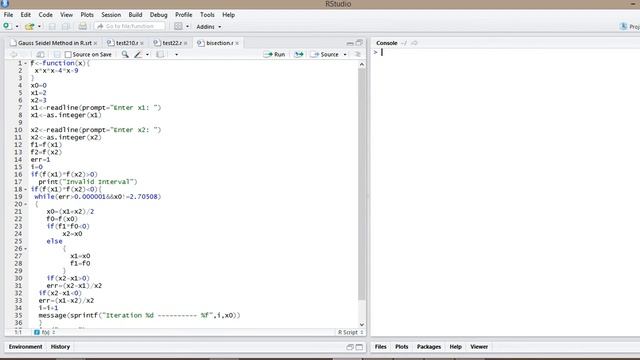Open the Code menu
This screenshot has height=360, width=640.
(x=45, y=15)
